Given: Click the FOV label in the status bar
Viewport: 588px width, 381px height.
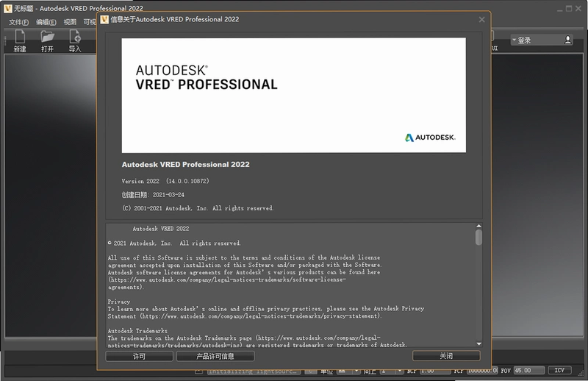Looking at the screenshot, I should [506, 371].
